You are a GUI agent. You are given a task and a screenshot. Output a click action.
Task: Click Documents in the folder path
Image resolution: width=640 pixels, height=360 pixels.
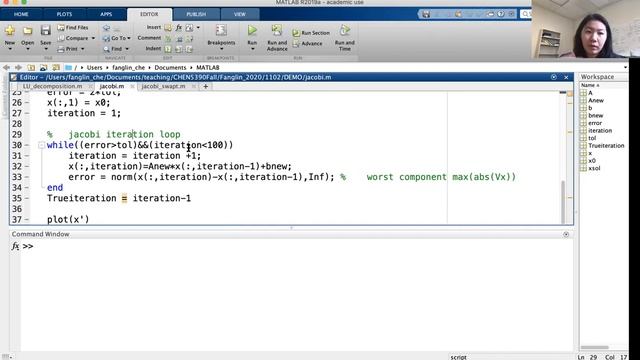[170, 67]
